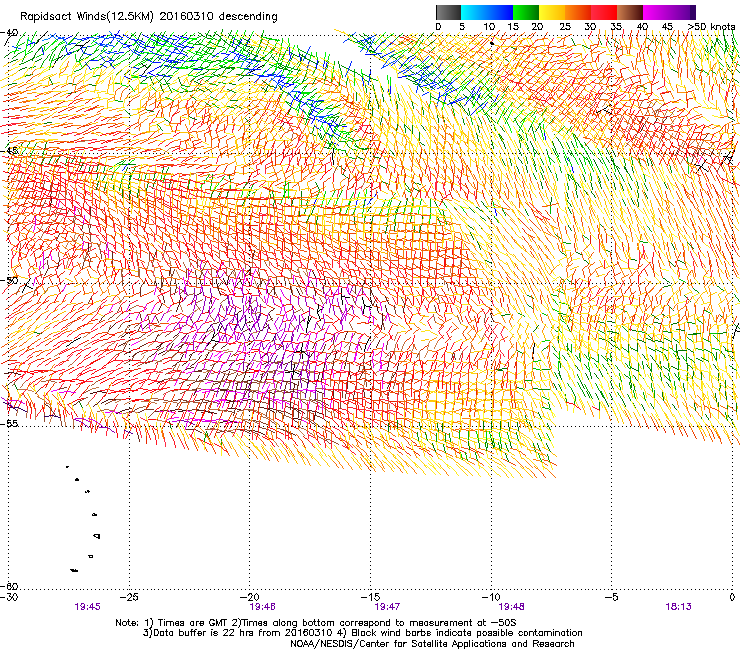The image size is (740, 650).
Task: Click the pass time label 19:48
Action: point(511,607)
